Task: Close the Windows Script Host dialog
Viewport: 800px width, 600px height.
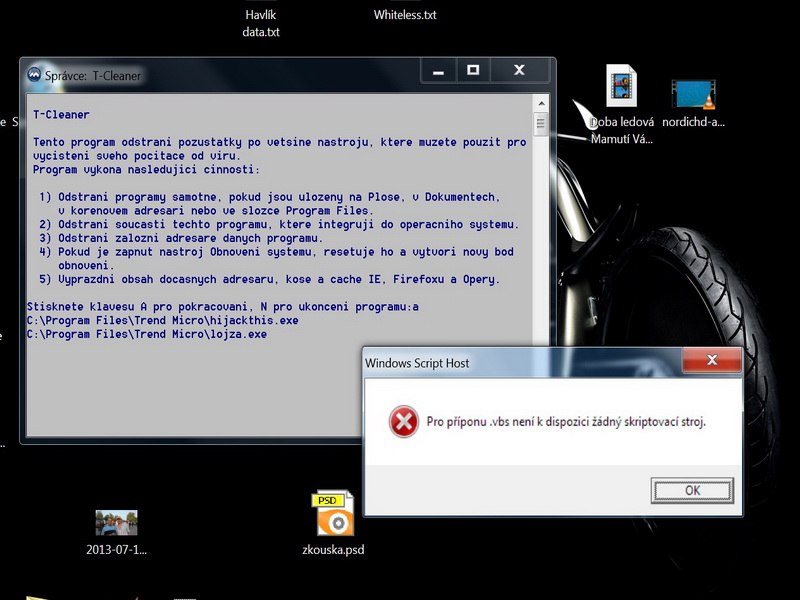Action: [x=711, y=360]
